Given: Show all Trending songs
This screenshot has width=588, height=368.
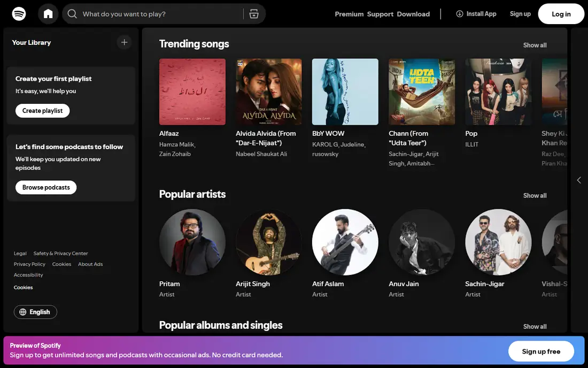Looking at the screenshot, I should pos(535,45).
